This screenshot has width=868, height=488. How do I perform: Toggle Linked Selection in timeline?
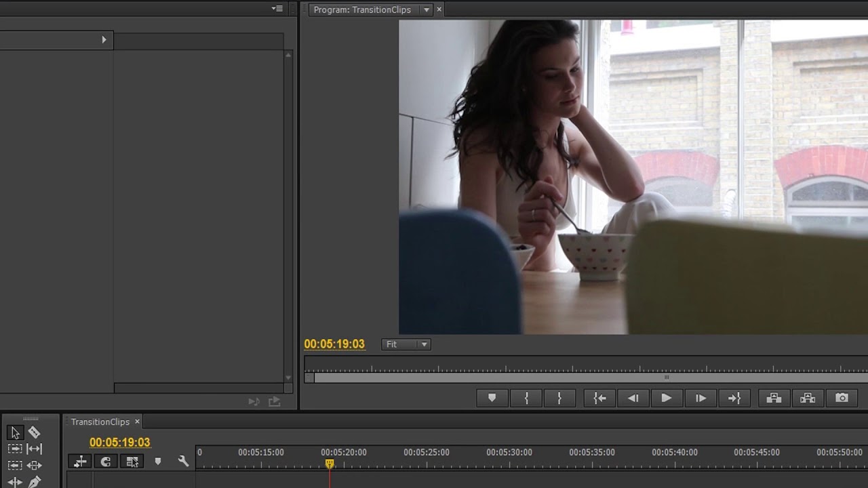point(132,462)
